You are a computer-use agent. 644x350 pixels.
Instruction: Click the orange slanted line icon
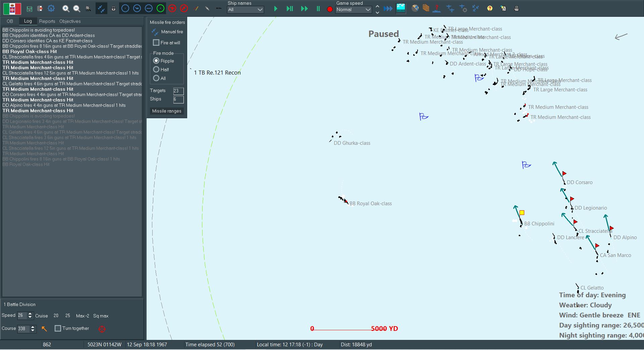(196, 9)
